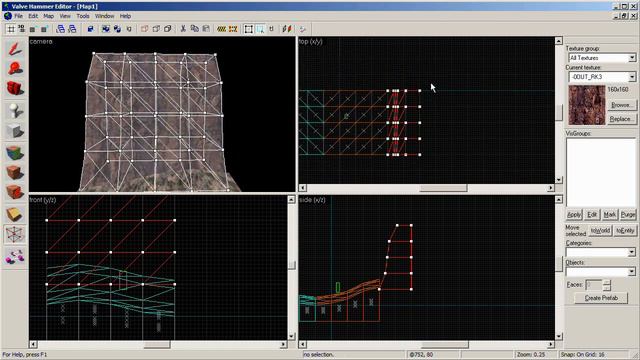
Task: Toggle the Select-by-Handles box icon
Action: 249,29
